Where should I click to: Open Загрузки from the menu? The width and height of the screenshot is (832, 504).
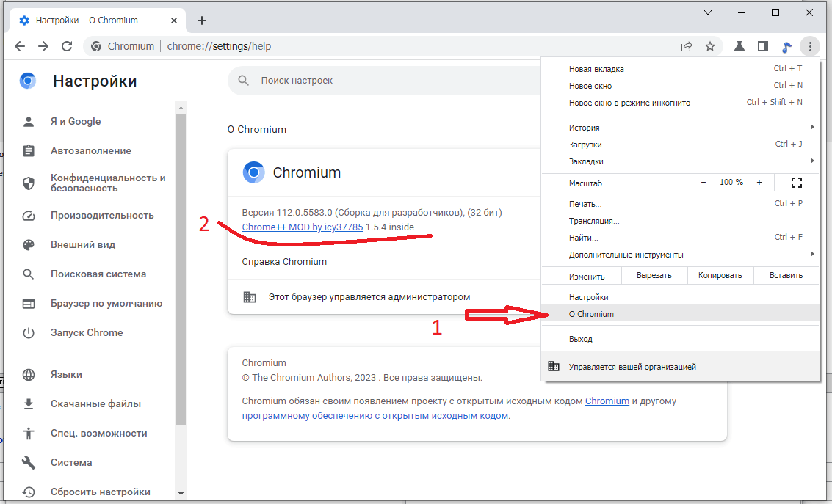(680, 145)
